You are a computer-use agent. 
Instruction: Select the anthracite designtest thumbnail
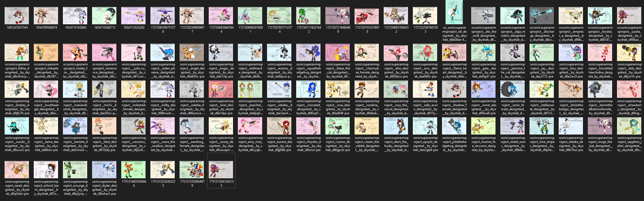[x=251, y=52]
